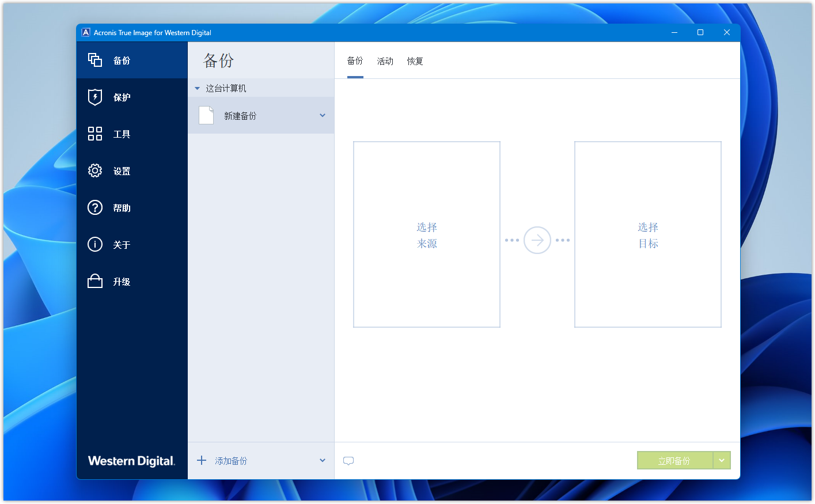Open the 设置 gear icon
Viewport: 815px width, 504px height.
[x=95, y=170]
